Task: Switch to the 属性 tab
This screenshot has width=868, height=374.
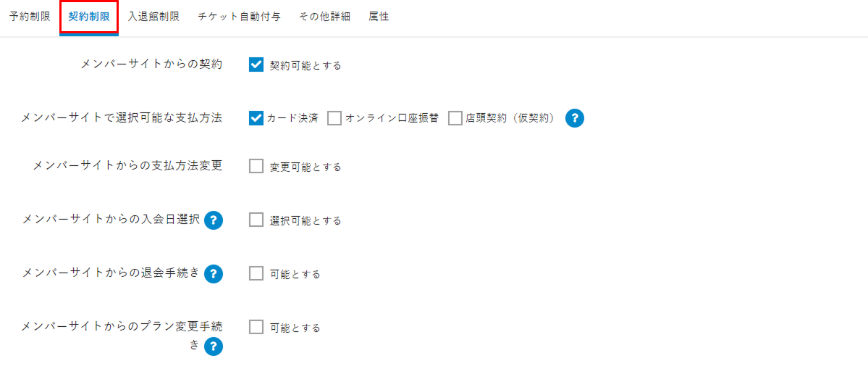Action: (379, 17)
